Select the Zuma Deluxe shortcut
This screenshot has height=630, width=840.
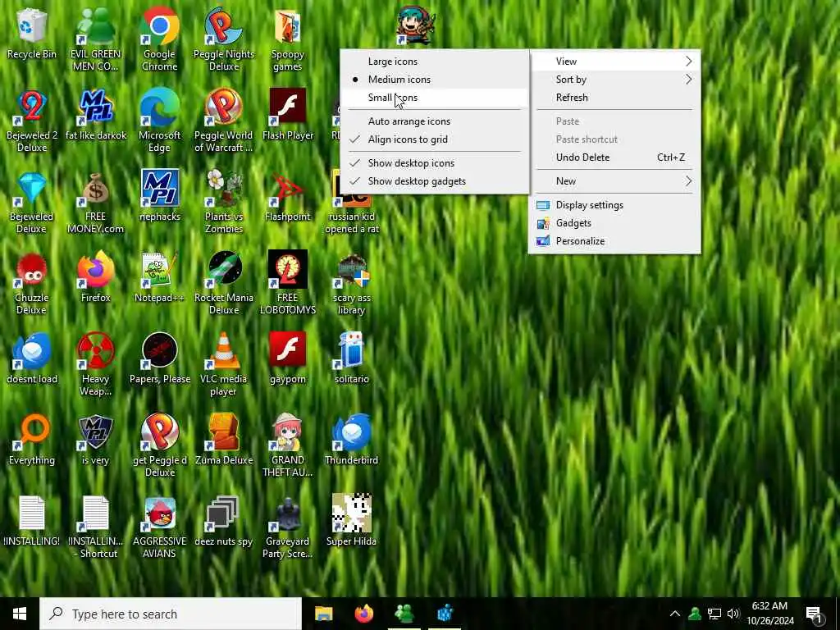224,440
